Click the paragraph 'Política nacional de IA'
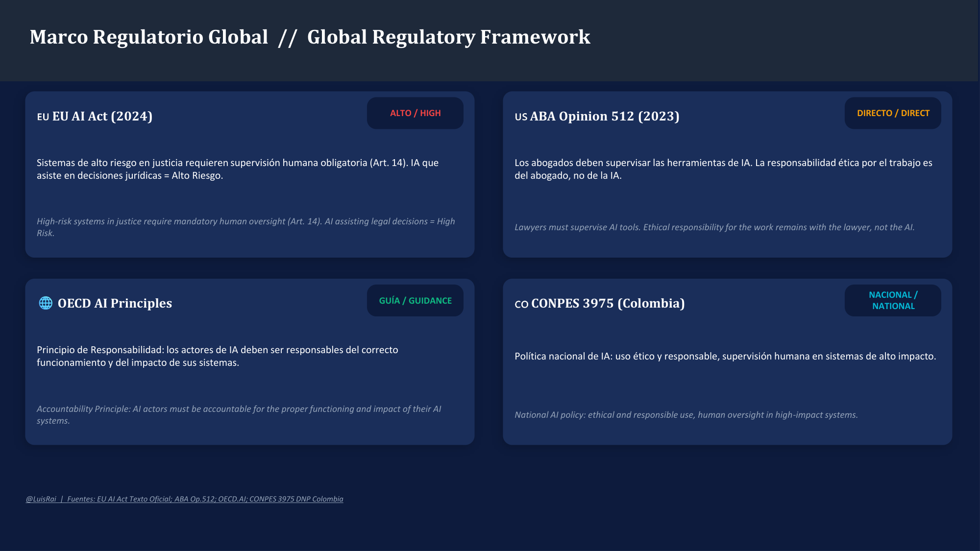The image size is (980, 551). (725, 356)
